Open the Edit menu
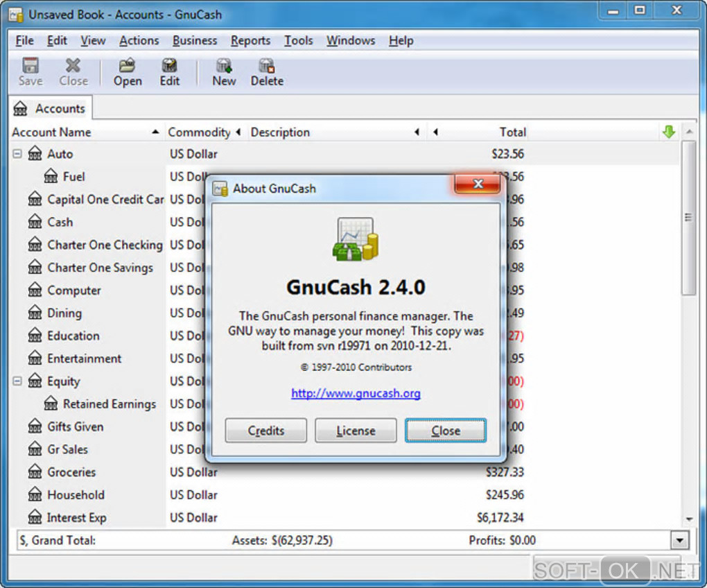Image resolution: width=707 pixels, height=588 pixels. tap(57, 41)
